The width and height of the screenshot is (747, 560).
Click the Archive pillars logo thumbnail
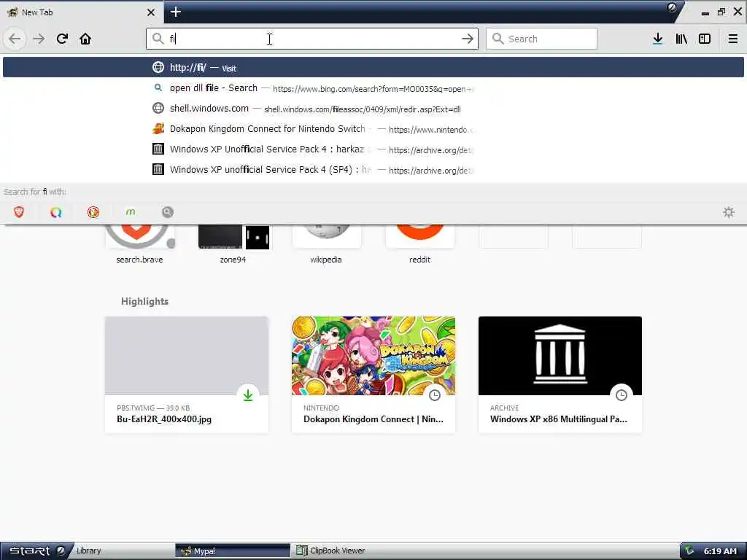point(560,355)
